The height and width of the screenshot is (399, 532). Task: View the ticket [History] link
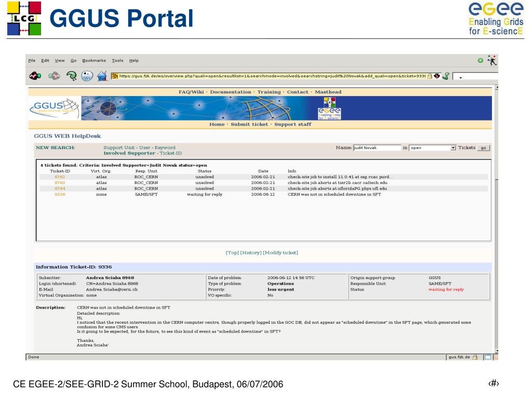point(251,253)
